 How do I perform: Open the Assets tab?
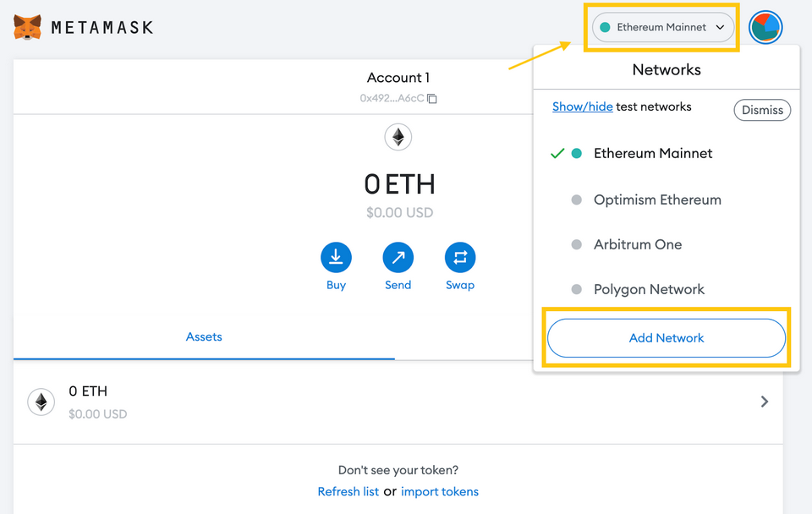[x=204, y=337]
